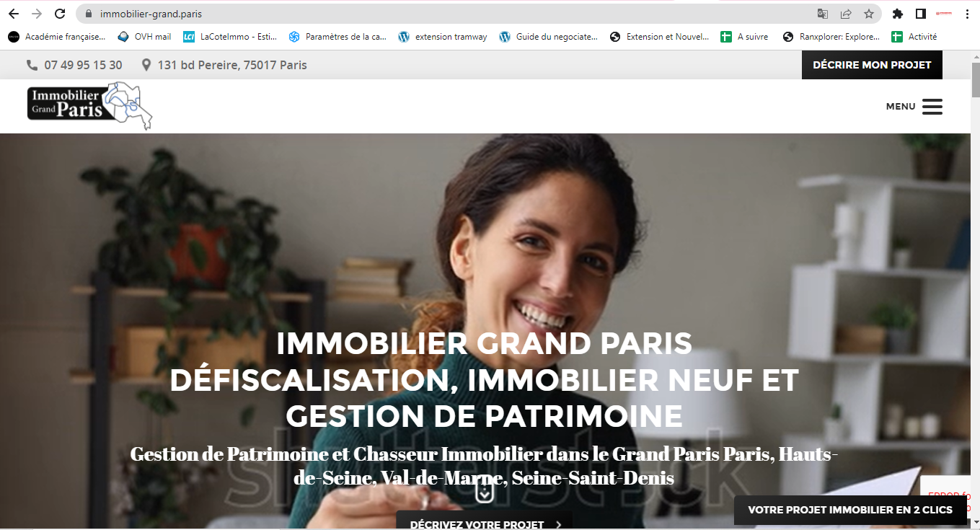Open the OVH mail bookmark
This screenshot has height=530, width=980.
144,37
